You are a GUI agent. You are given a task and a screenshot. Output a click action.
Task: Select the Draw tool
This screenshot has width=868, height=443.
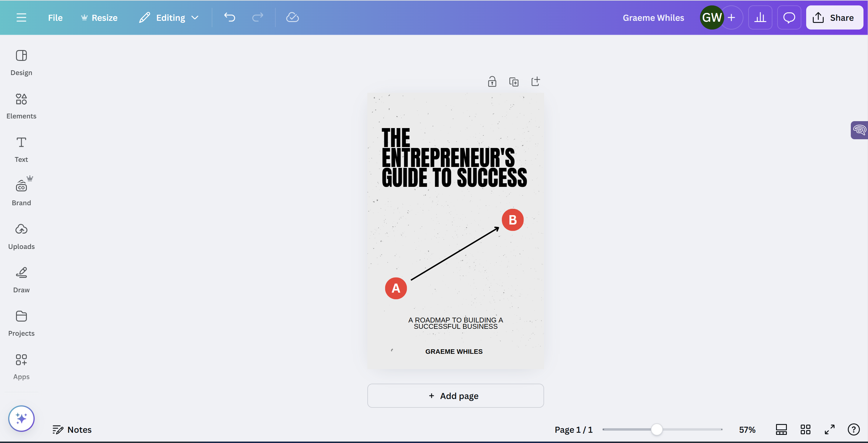pos(21,278)
